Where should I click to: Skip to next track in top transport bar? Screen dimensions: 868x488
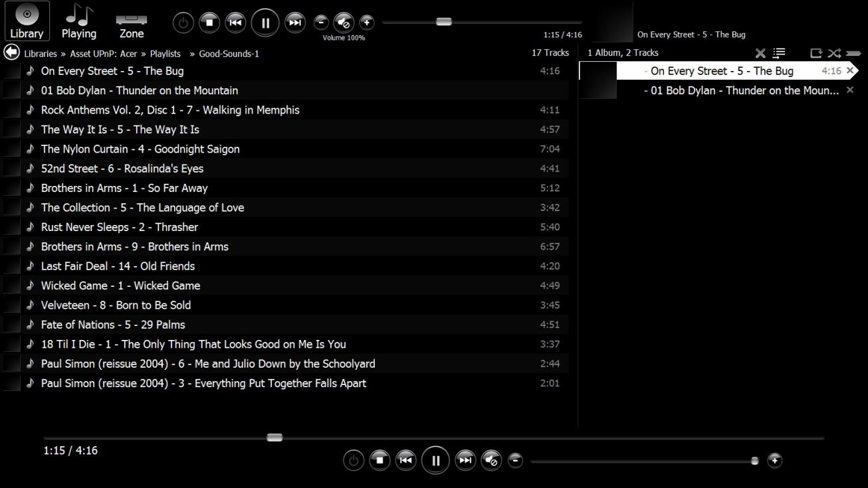tap(295, 23)
